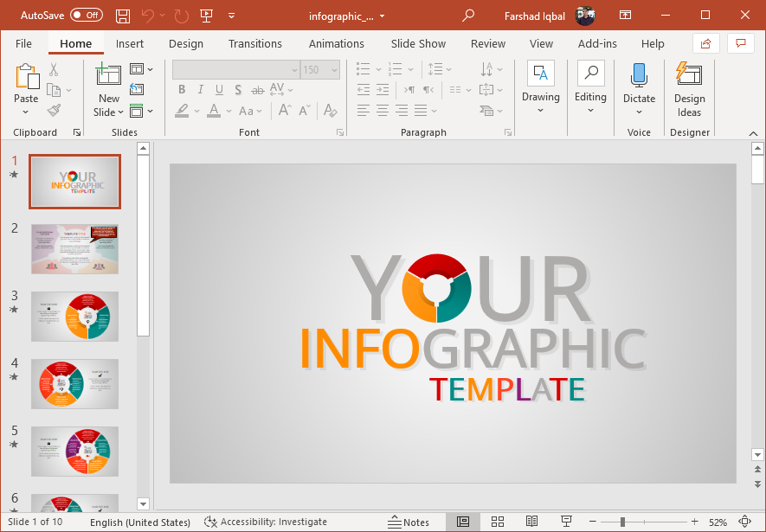Start slide show from status bar icon
This screenshot has height=532, width=766.
tap(567, 522)
